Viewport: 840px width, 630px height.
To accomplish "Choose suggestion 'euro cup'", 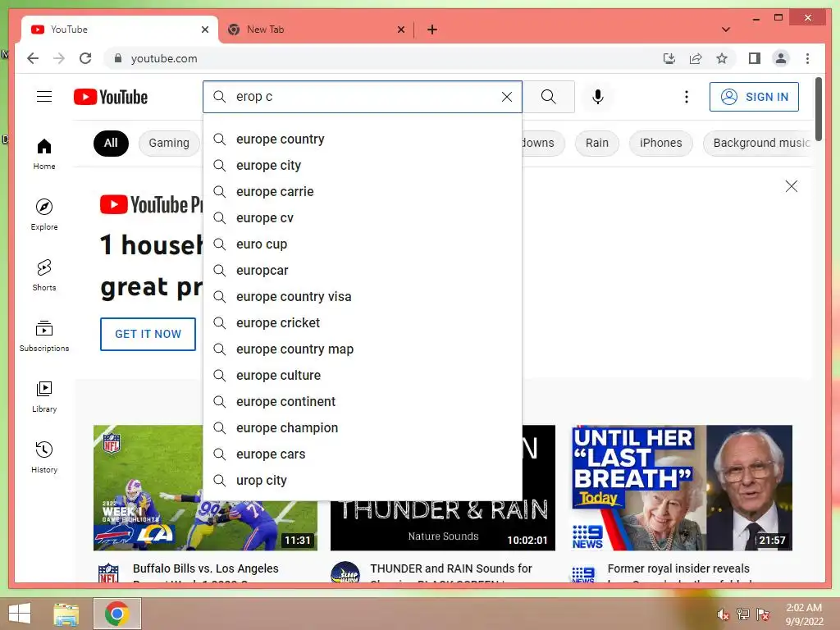I will 363,244.
